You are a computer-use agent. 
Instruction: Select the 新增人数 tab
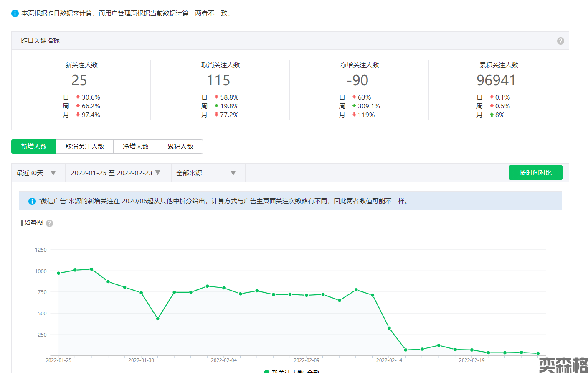click(34, 147)
